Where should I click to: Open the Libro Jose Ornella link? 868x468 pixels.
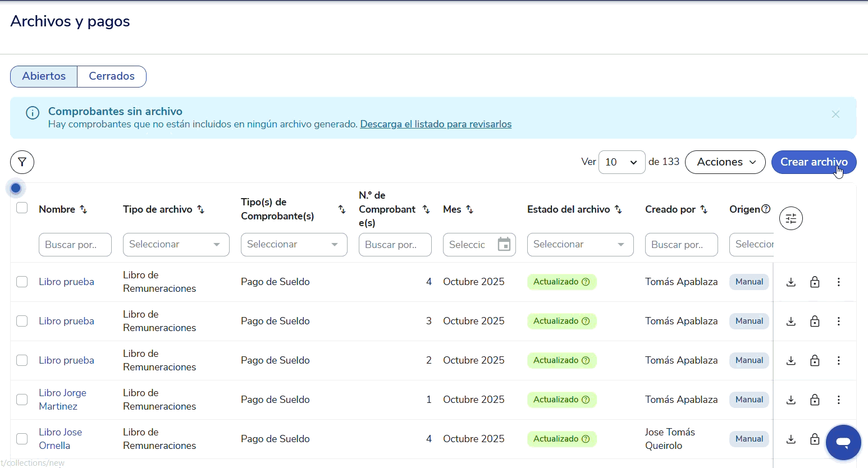[x=61, y=439]
